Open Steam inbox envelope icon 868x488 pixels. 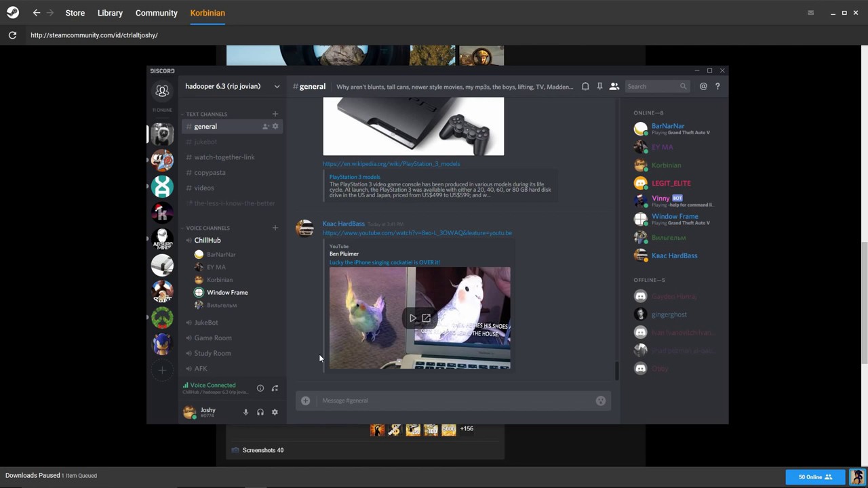click(810, 13)
